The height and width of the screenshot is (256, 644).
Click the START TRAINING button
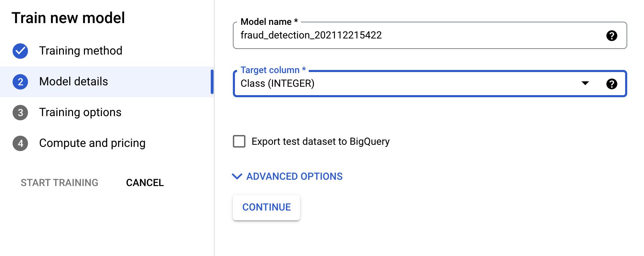pos(59,183)
